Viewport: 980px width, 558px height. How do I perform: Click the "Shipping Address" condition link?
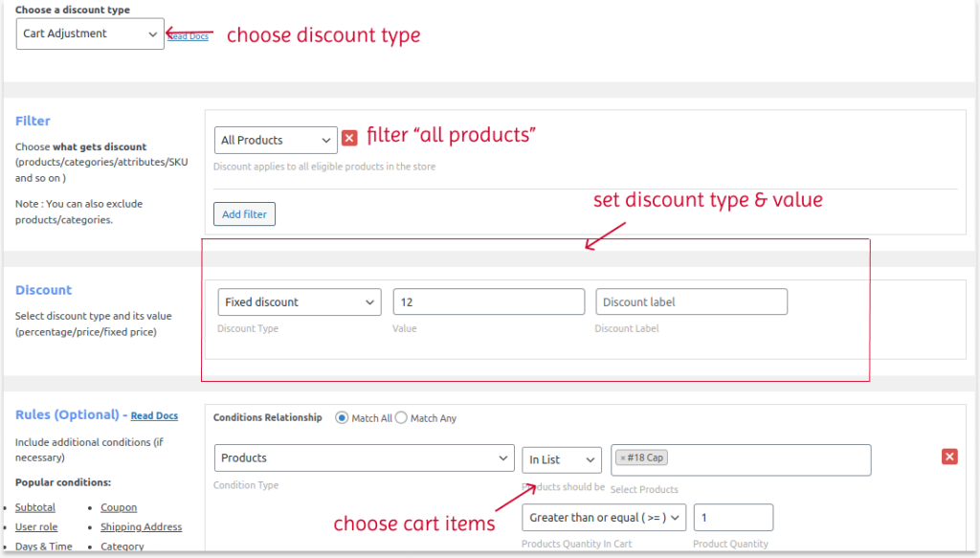click(x=141, y=526)
